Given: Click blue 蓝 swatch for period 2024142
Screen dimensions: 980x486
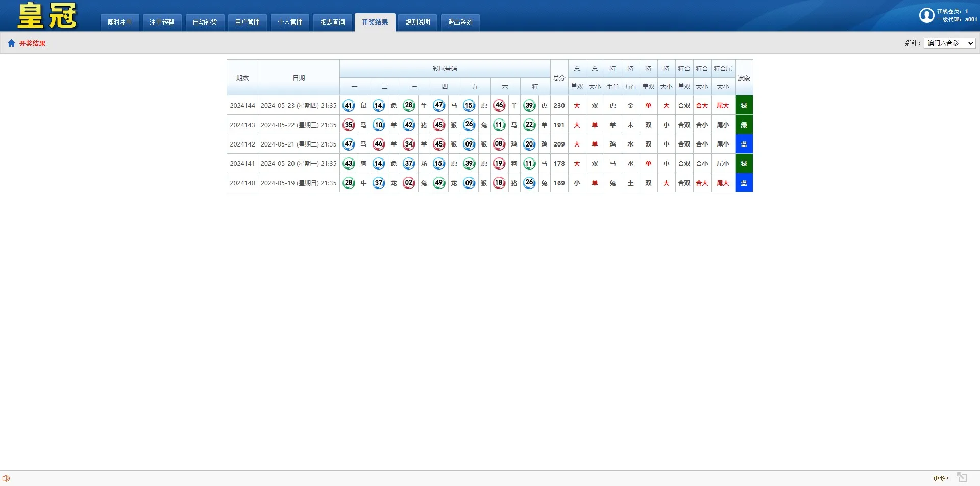Looking at the screenshot, I should tap(744, 144).
